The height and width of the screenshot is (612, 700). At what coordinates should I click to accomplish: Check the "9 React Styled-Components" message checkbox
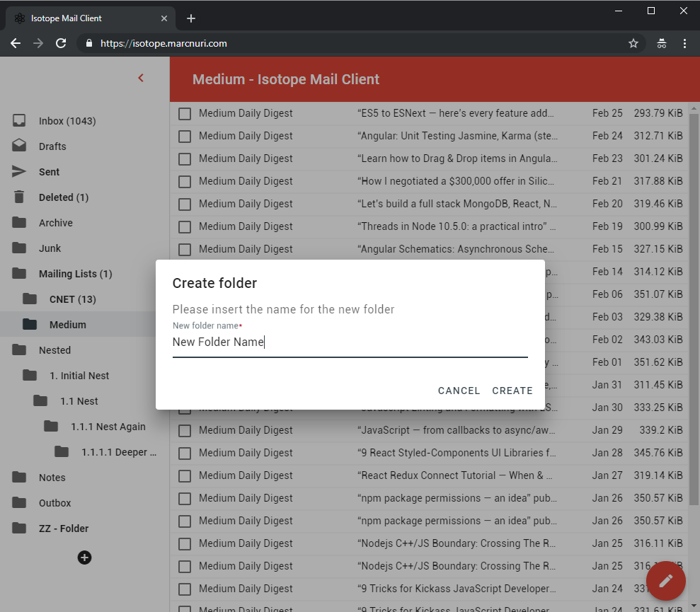(x=184, y=453)
